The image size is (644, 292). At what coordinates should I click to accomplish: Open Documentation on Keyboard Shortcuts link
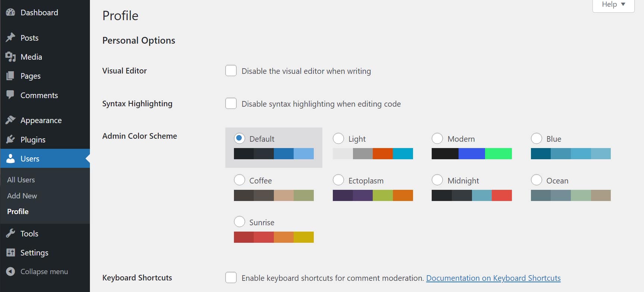[x=493, y=278]
